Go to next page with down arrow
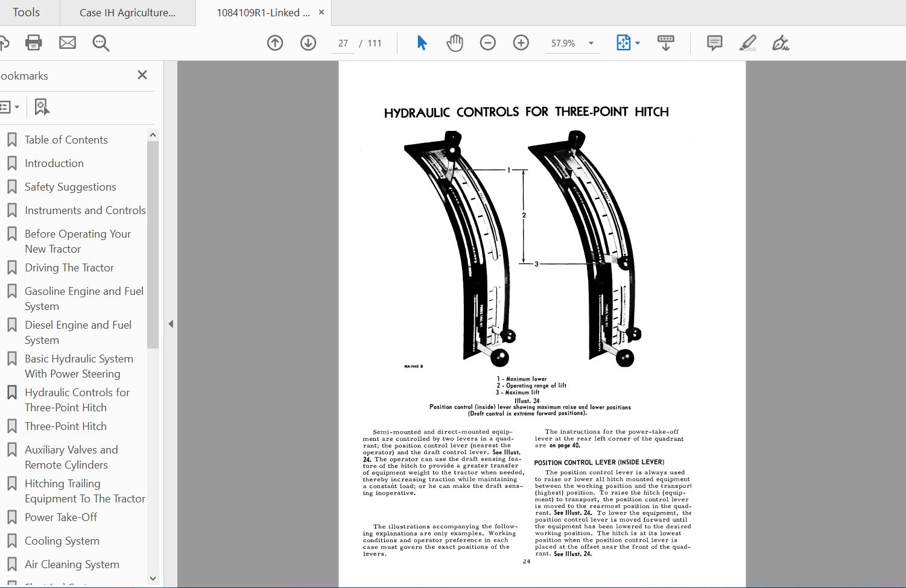906x588 pixels. [308, 43]
